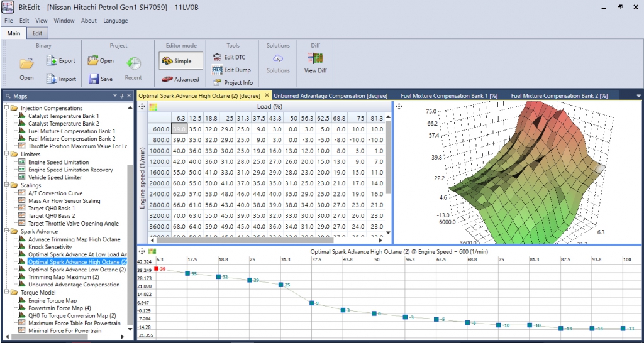
Task: Collapse the Torque Model folder
Action: pos(6,293)
